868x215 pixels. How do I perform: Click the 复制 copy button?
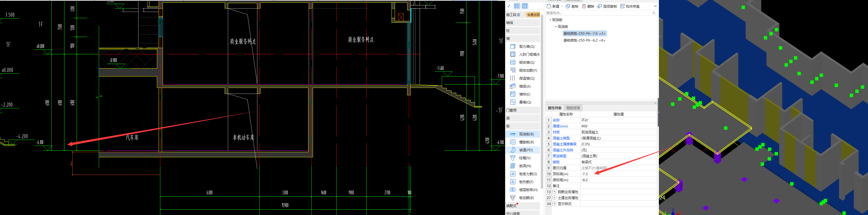coord(572,6)
